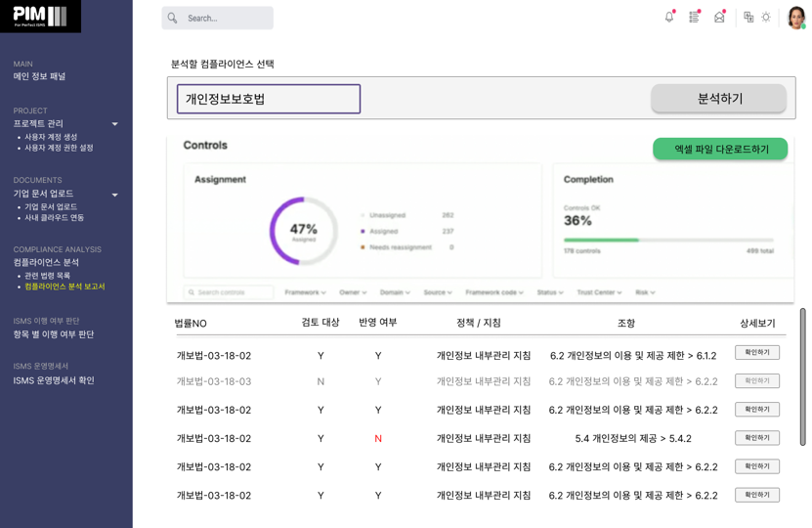
Task: Open the Risk filter dropdown
Action: 645,292
